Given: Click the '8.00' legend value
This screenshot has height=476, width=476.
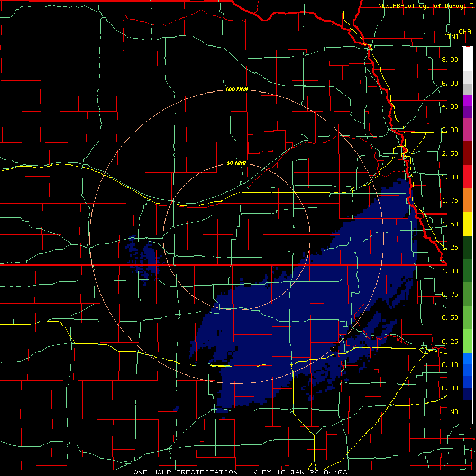Looking at the screenshot, I should [x=450, y=59].
